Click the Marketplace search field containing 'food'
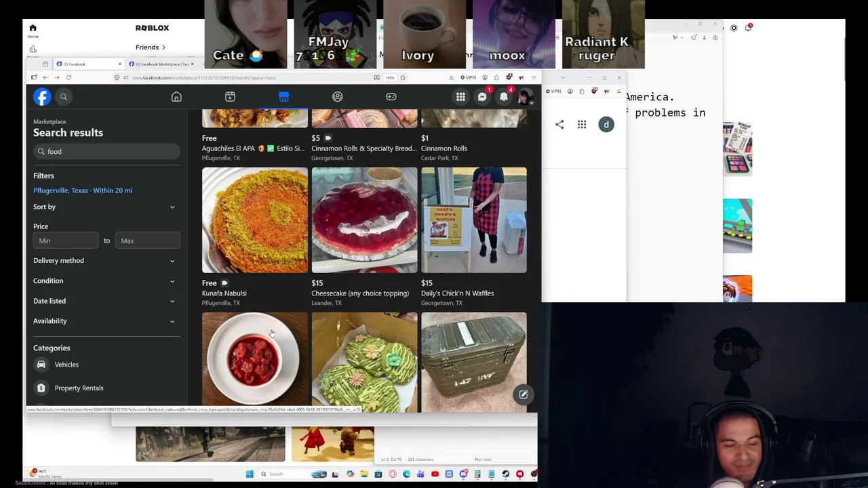 tap(106, 152)
